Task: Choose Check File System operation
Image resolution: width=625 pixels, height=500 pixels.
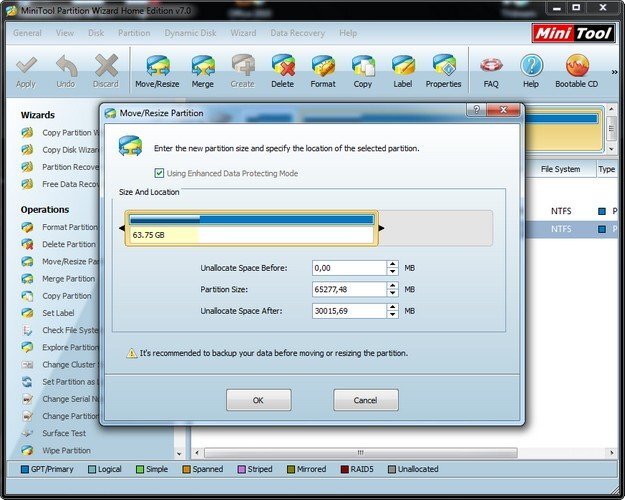Action: tap(61, 330)
